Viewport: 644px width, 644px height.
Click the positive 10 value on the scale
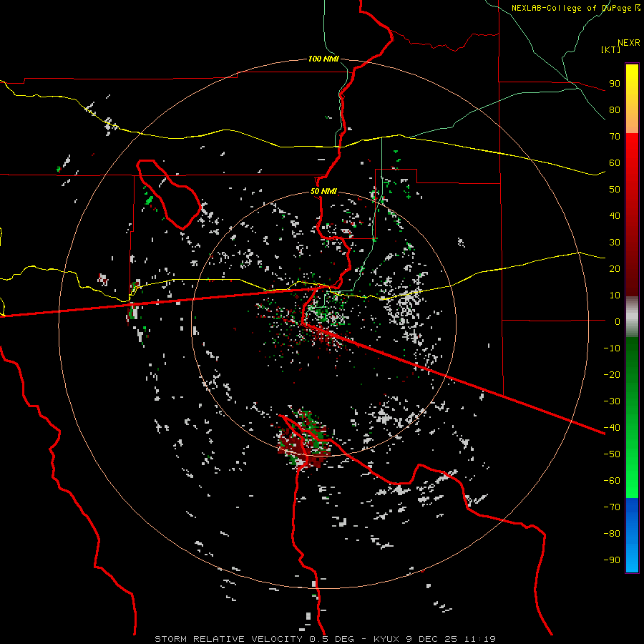615,296
